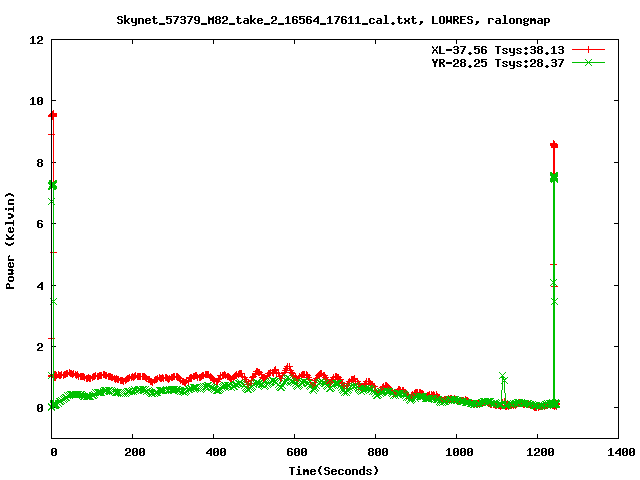Click the x-axis tick label 600
The image size is (640, 480).
coord(297,452)
